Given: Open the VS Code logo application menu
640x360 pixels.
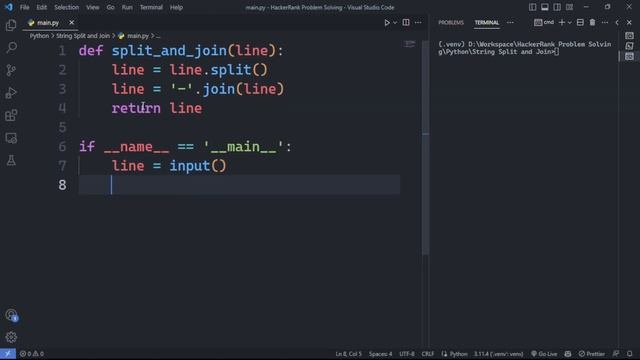Looking at the screenshot, I should point(9,7).
